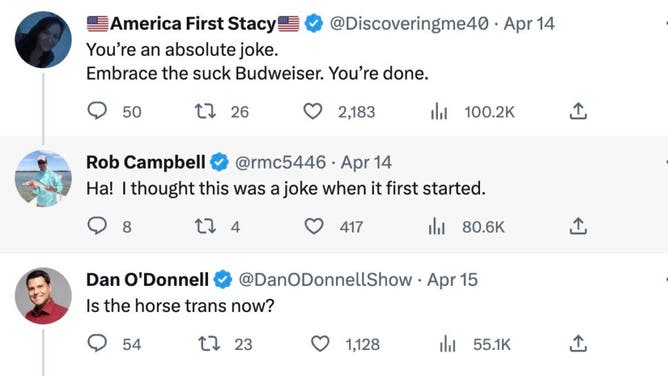668x376 pixels.
Task: View analytics showing 100.2K views
Action: click(x=438, y=112)
